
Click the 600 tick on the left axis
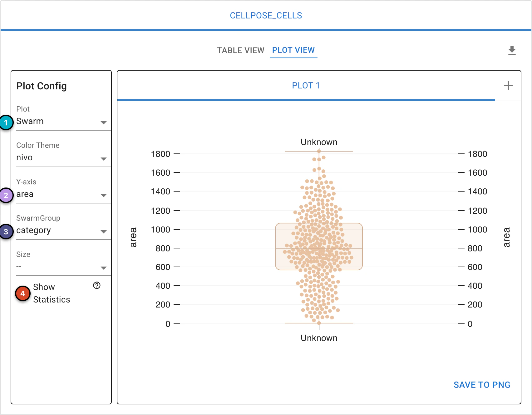coord(163,267)
